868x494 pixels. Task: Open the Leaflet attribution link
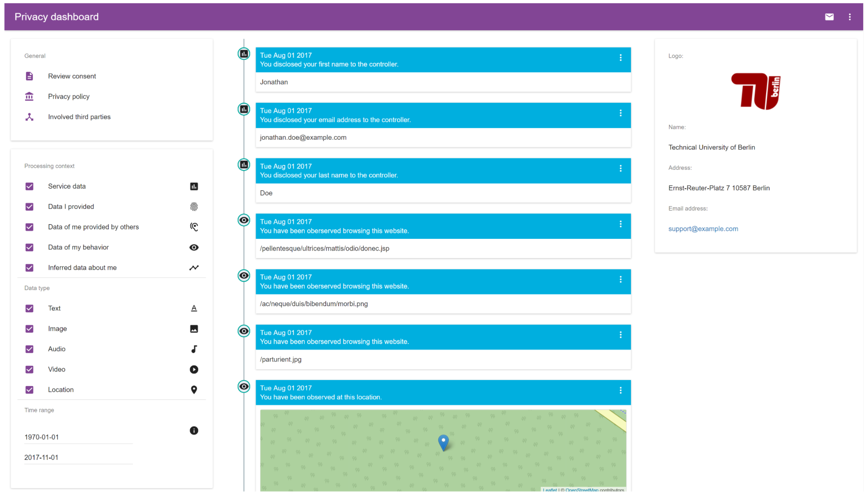pos(550,490)
